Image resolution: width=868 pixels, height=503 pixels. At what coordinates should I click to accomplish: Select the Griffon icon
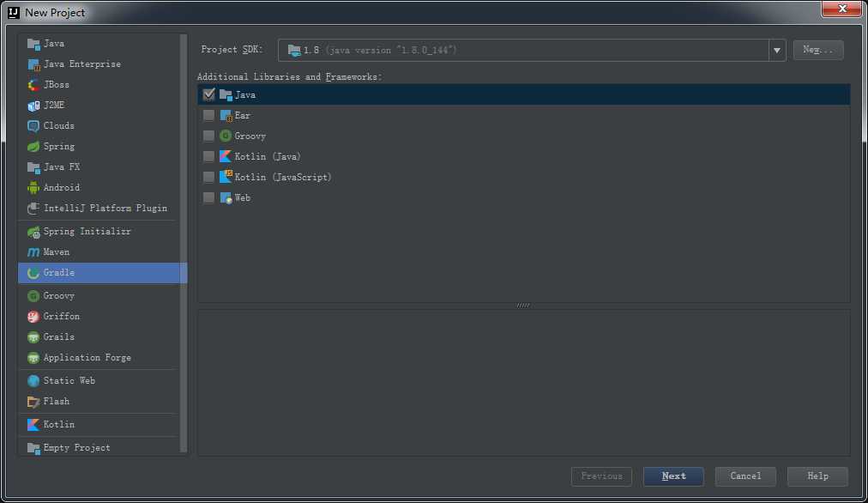pos(33,317)
